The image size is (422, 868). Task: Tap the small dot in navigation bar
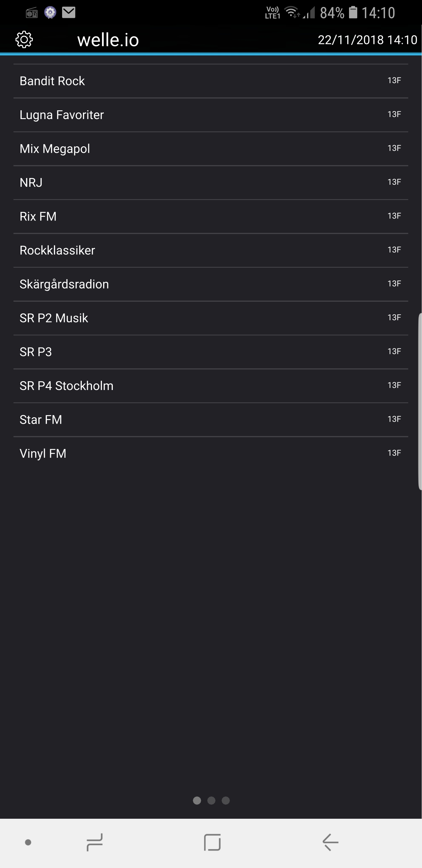point(28,842)
